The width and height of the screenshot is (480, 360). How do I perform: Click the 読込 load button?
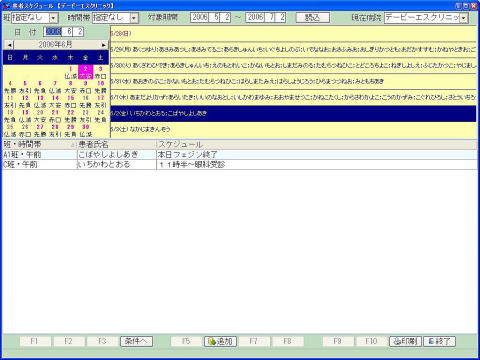click(x=313, y=18)
